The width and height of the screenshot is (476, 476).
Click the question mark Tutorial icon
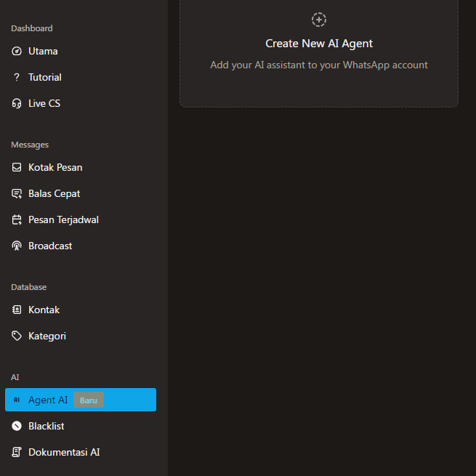point(17,78)
